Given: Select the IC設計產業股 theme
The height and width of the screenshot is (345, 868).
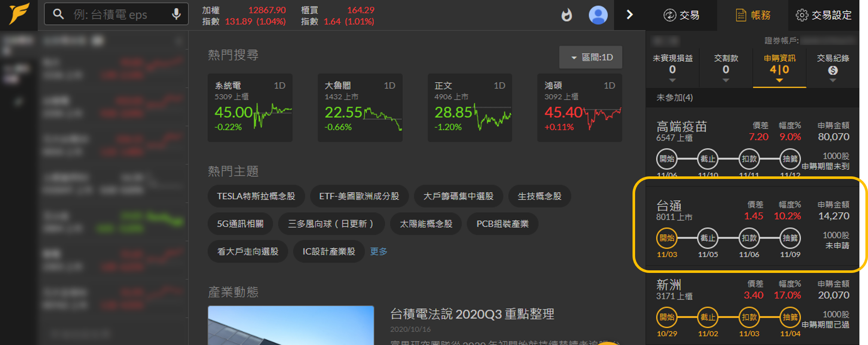Looking at the screenshot, I should [x=329, y=251].
